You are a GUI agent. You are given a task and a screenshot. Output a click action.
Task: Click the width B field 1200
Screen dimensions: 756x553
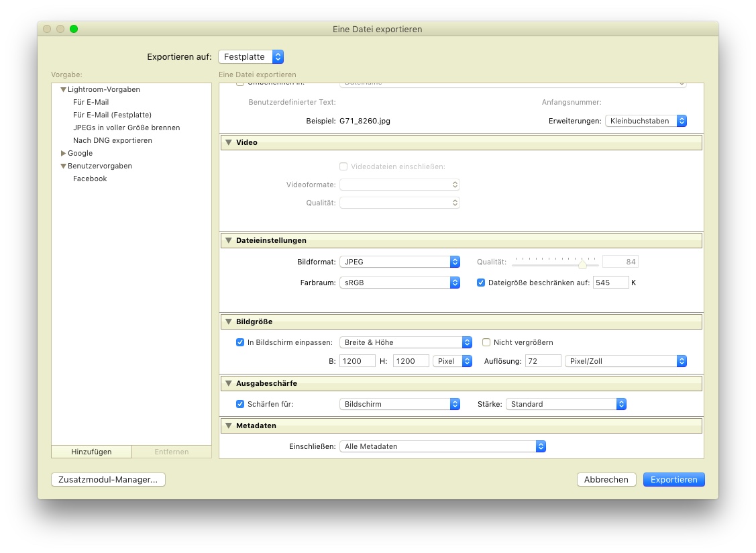coord(358,362)
